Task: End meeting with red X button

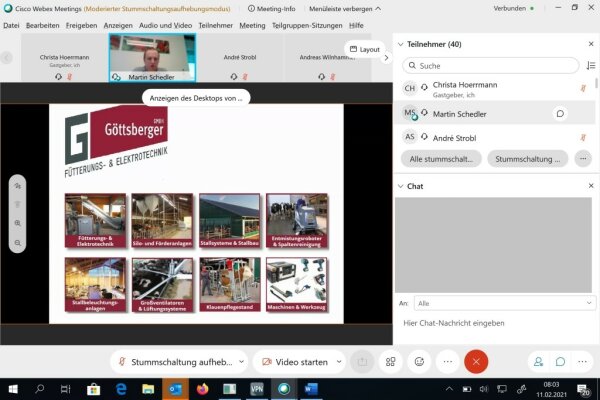Action: (476, 362)
